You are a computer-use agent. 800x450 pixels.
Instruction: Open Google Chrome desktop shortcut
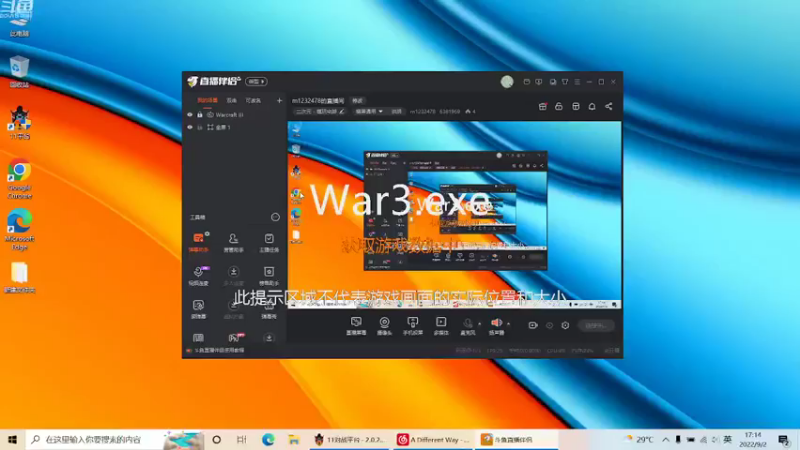pyautogui.click(x=19, y=180)
